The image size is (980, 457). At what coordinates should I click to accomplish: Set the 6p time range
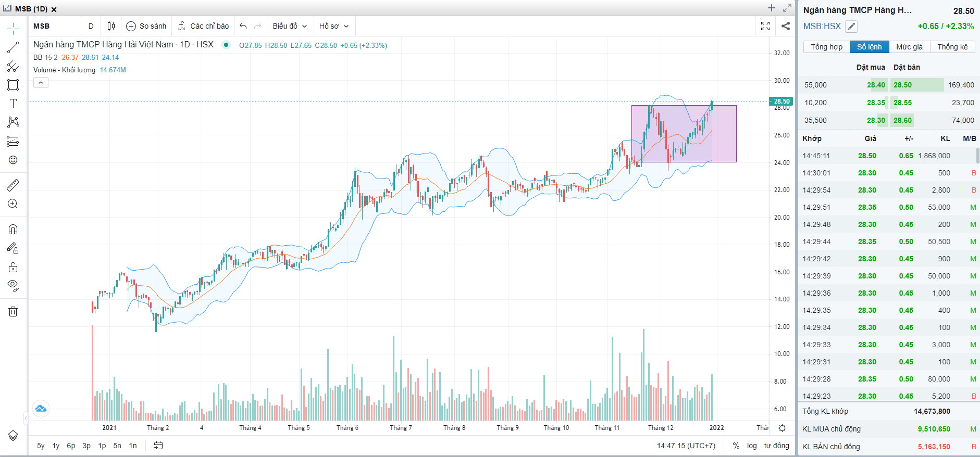71,446
